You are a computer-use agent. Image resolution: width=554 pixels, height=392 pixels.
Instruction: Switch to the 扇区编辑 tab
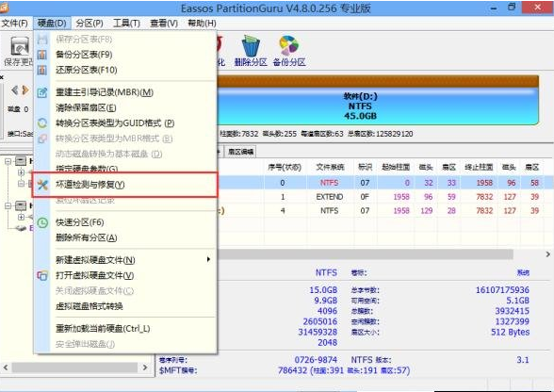pos(240,152)
